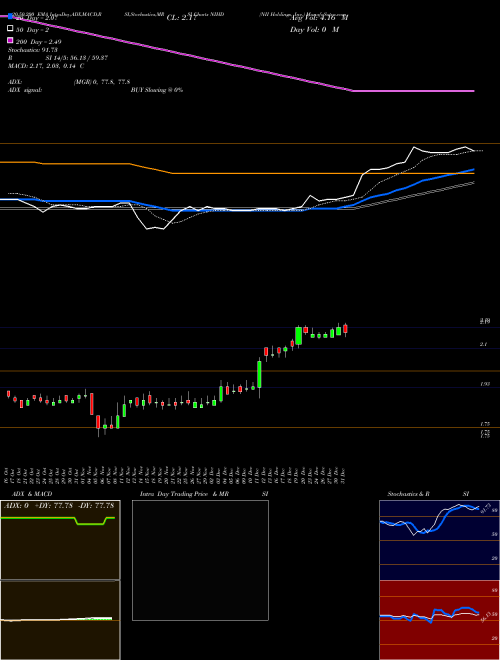
Task: Click the MACD chart thumbnail below the ADX chart
Action: tap(60, 620)
